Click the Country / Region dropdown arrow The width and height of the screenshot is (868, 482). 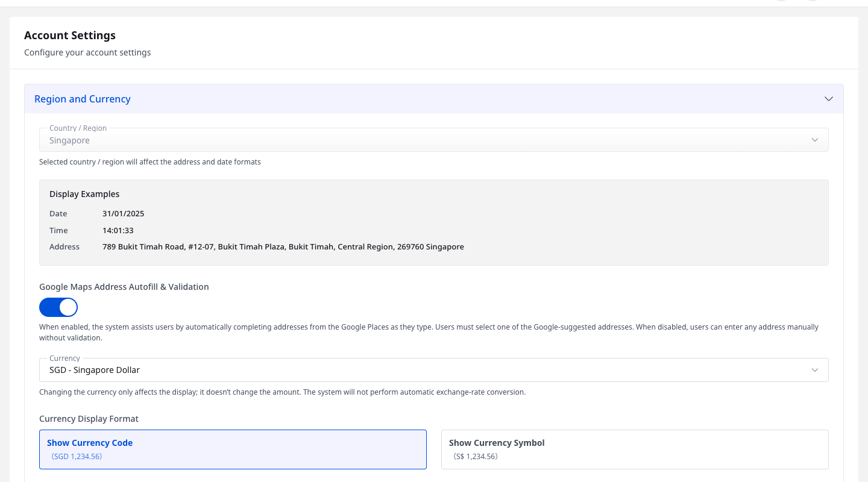point(815,140)
